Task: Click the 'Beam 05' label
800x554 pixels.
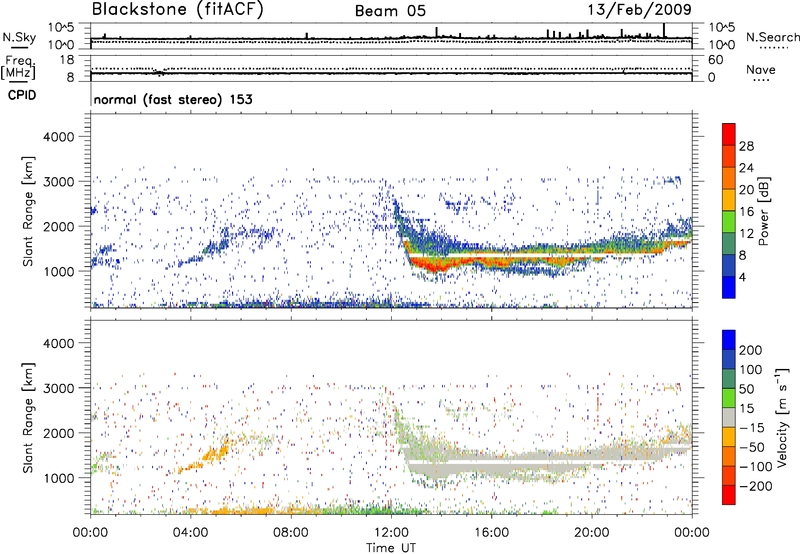Action: tap(390, 11)
